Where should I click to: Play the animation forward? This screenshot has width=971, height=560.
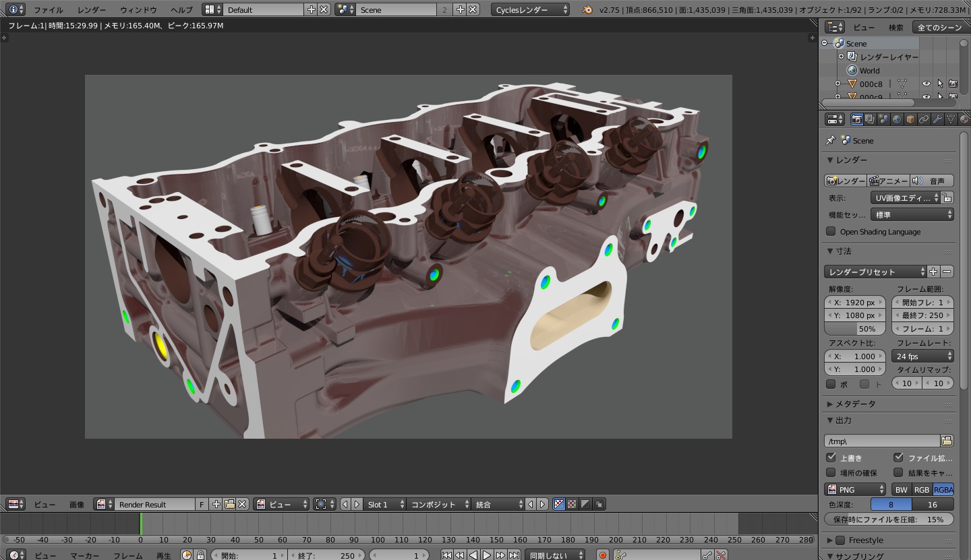487,555
